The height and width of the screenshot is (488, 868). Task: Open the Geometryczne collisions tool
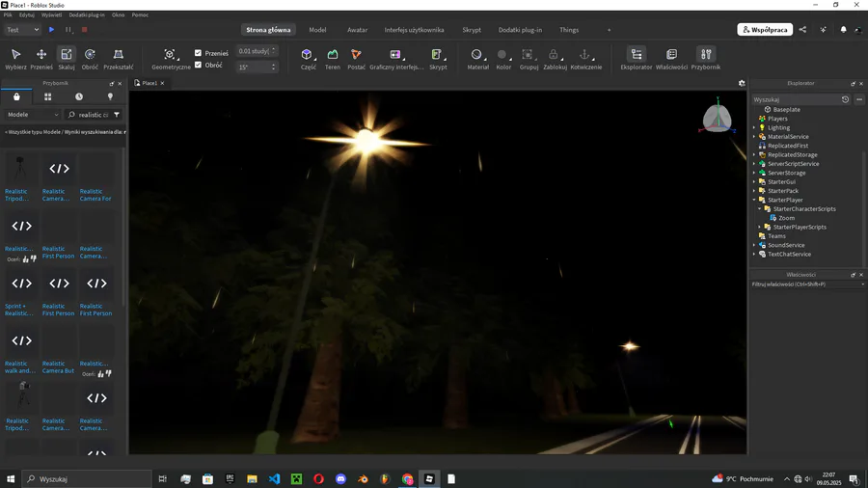click(x=171, y=58)
